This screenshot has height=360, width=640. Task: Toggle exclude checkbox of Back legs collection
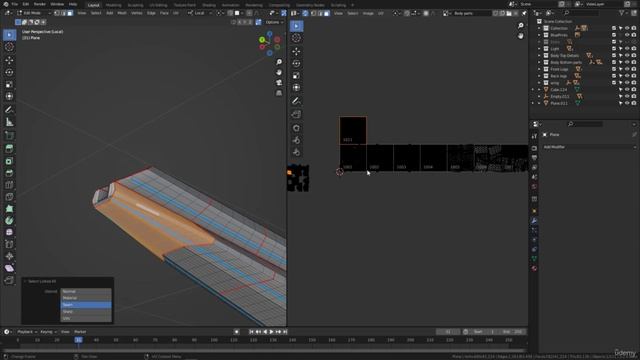614,76
